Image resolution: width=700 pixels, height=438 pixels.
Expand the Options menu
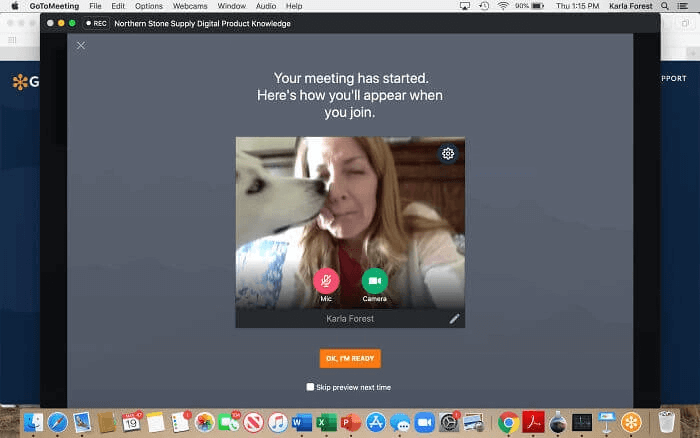click(x=148, y=6)
